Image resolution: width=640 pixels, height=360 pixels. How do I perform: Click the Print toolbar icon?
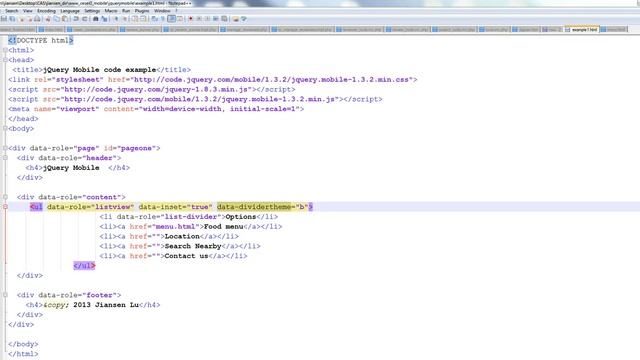pos(37,19)
